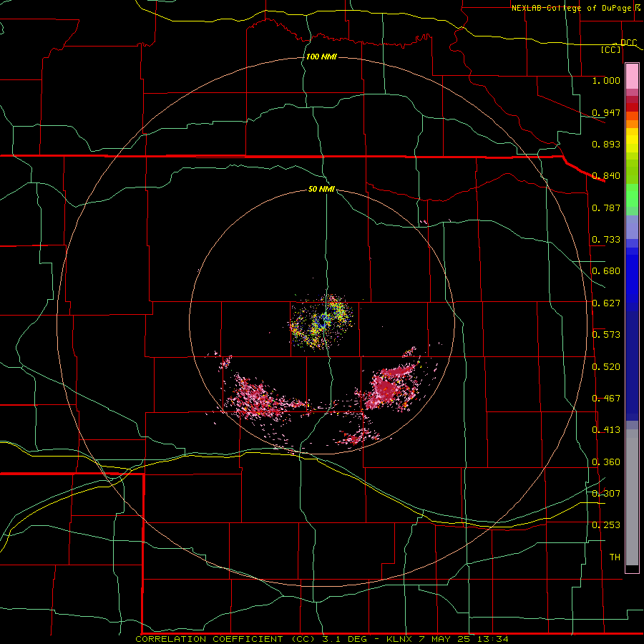Click the 0.947 legend value
This screenshot has width=644, height=644.
pyautogui.click(x=606, y=112)
